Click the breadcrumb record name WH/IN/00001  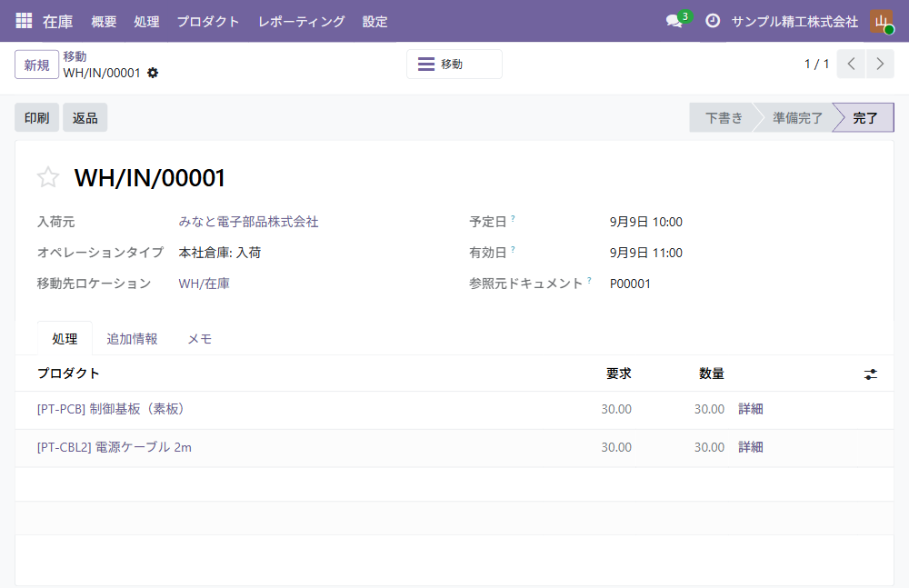(102, 73)
